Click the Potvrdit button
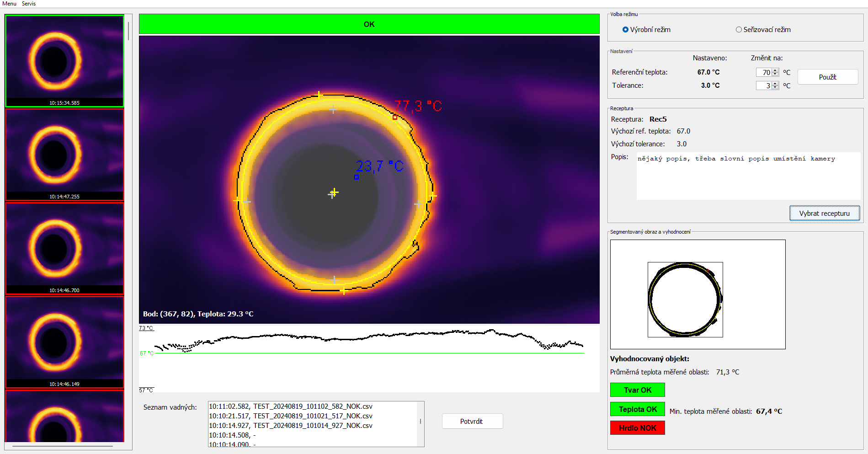This screenshot has height=454, width=868. (x=472, y=421)
